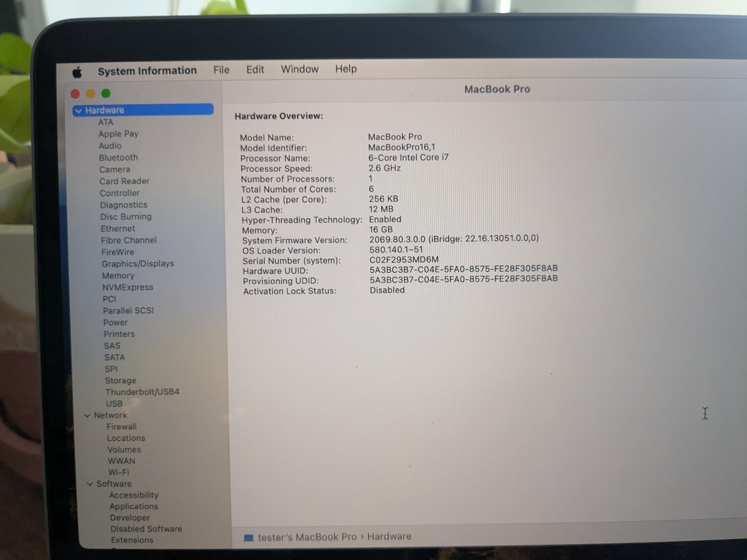747x560 pixels.
Task: Click the laptop icon in path bar
Action: 248,538
